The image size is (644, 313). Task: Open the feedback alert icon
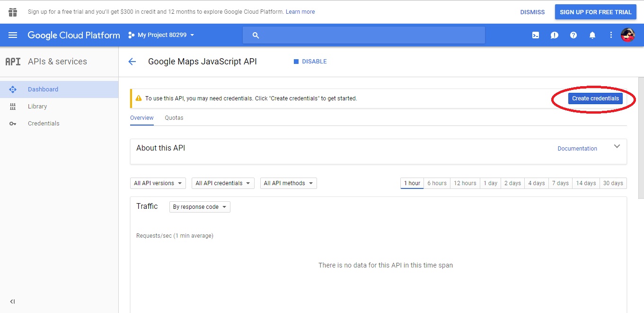555,35
